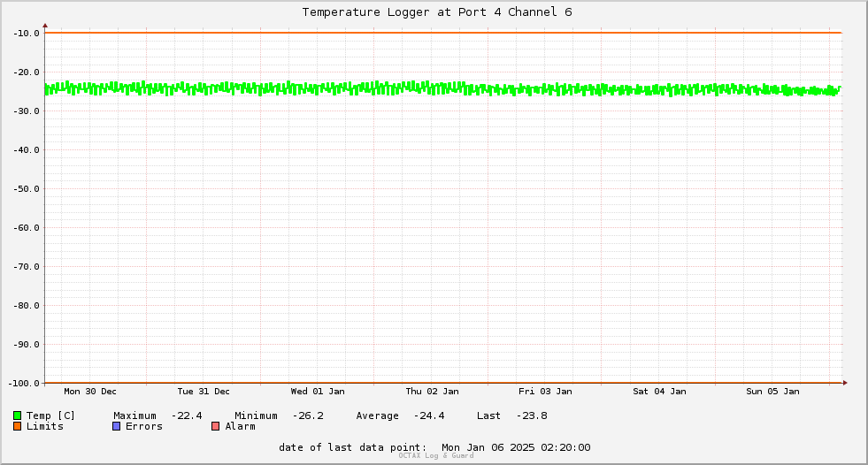Click the -100.0 y-axis label
Viewport: 868px width, 465px height.
click(25, 383)
